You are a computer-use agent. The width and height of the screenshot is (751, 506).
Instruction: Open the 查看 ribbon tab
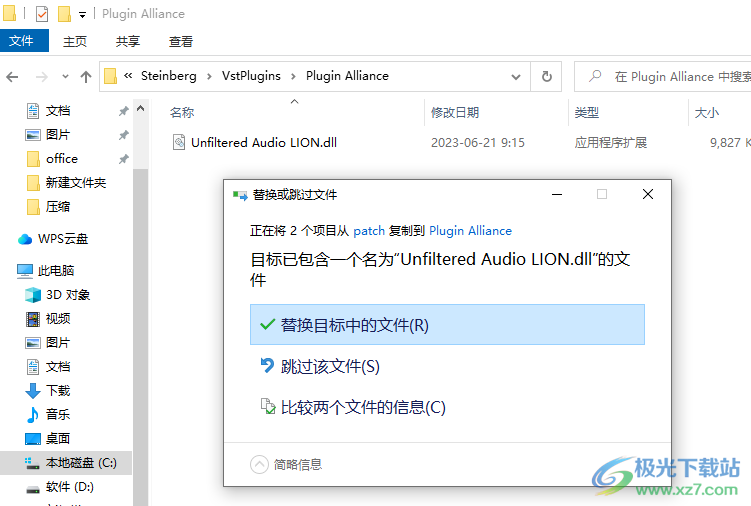point(181,41)
